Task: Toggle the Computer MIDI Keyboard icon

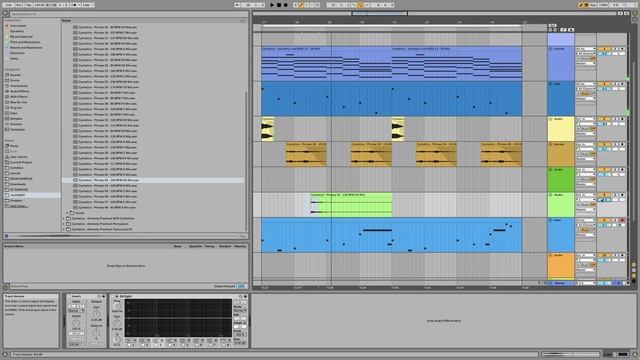Action: tap(587, 5)
